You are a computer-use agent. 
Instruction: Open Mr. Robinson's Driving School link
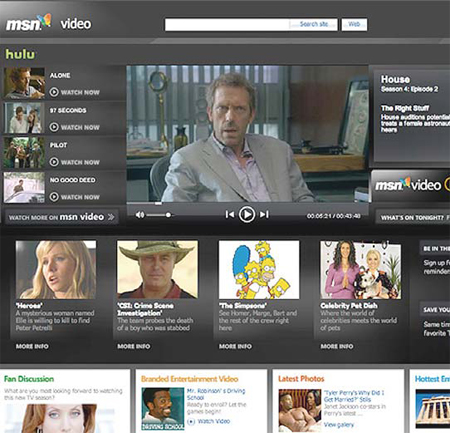point(216,394)
